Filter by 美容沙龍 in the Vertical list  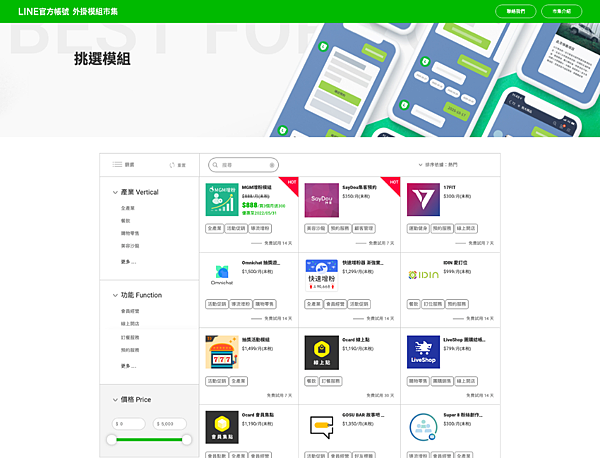click(x=130, y=246)
